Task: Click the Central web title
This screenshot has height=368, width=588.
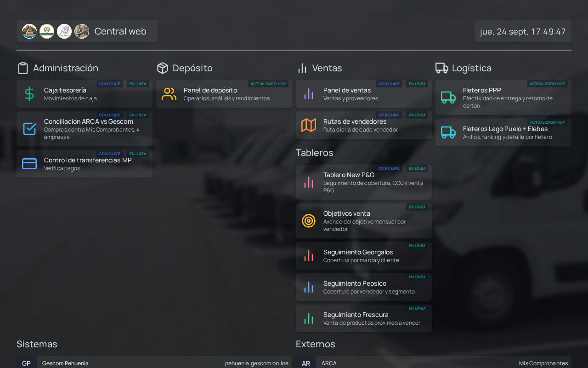Action: (x=120, y=31)
